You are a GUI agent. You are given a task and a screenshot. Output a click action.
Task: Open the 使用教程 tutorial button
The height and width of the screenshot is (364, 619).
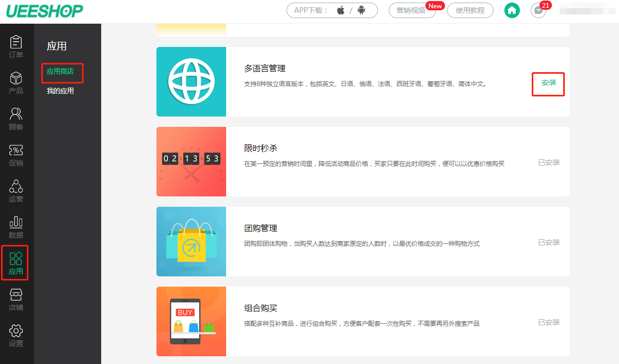point(470,10)
